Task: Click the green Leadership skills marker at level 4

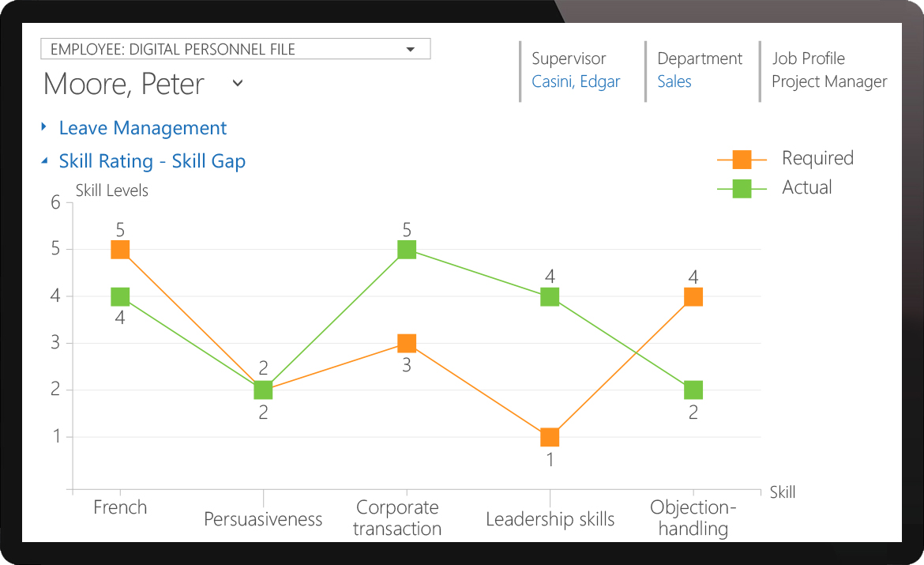Action: click(550, 296)
